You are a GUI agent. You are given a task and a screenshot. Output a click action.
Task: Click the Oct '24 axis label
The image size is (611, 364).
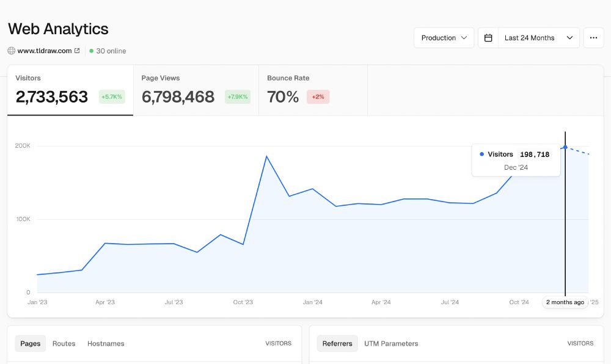click(519, 302)
